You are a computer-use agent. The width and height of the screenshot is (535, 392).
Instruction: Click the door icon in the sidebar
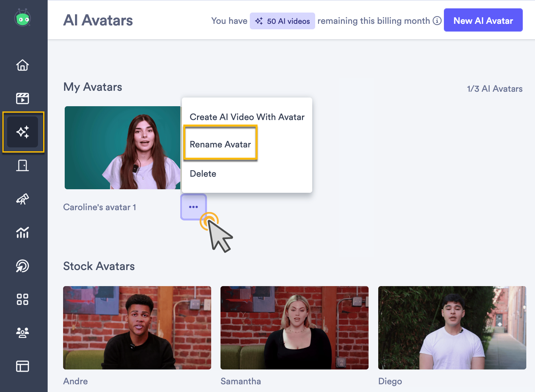click(x=22, y=166)
